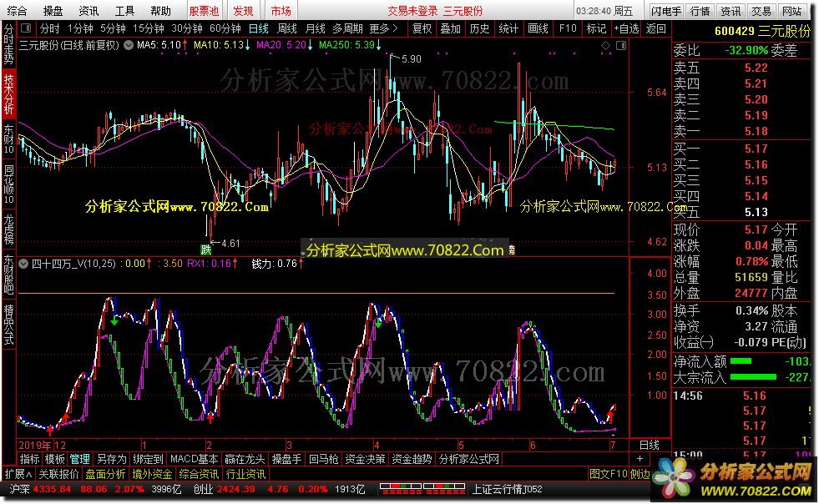
Task: Switch to 60分钟 period
Action: pos(225,28)
